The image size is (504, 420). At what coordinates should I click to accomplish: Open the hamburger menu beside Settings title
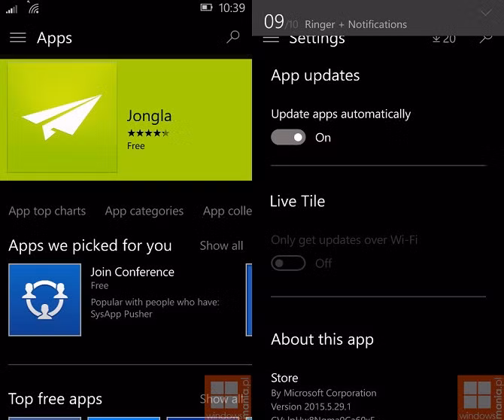(x=271, y=38)
